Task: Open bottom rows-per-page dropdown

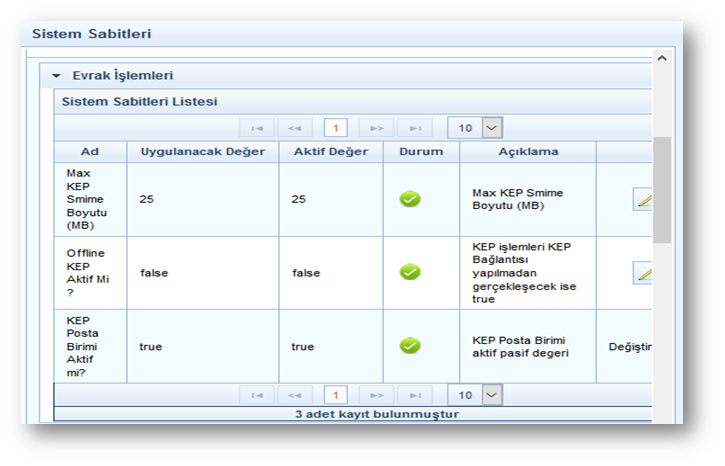Action: point(490,395)
